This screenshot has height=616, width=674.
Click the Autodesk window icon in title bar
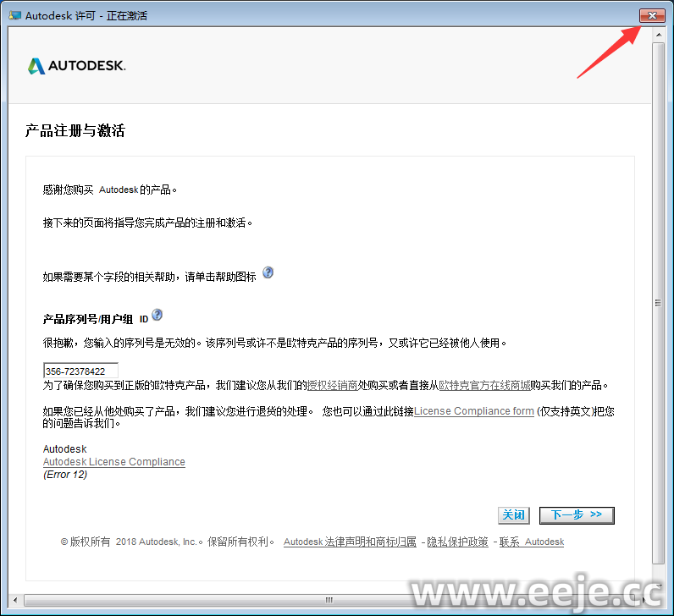point(14,15)
